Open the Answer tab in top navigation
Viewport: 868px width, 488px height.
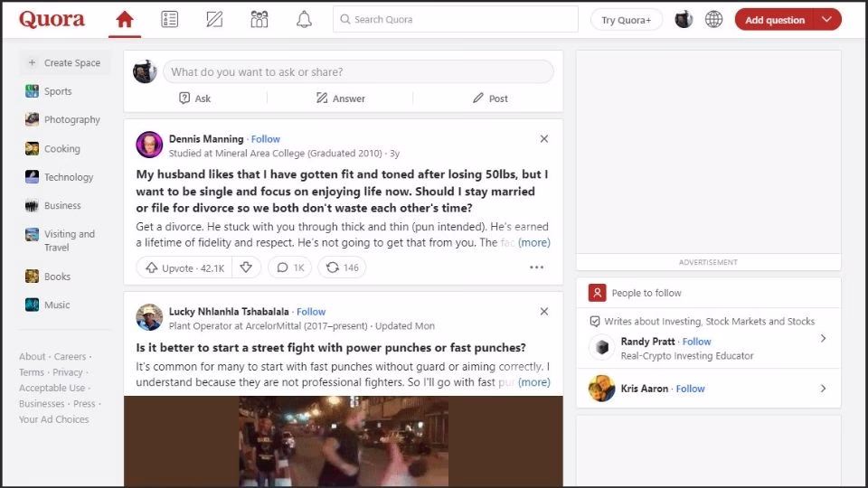click(x=214, y=19)
